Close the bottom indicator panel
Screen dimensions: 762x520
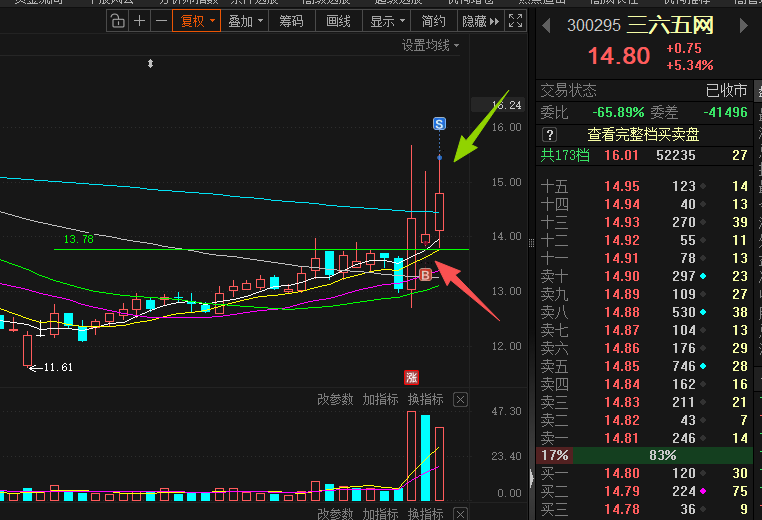click(460, 514)
